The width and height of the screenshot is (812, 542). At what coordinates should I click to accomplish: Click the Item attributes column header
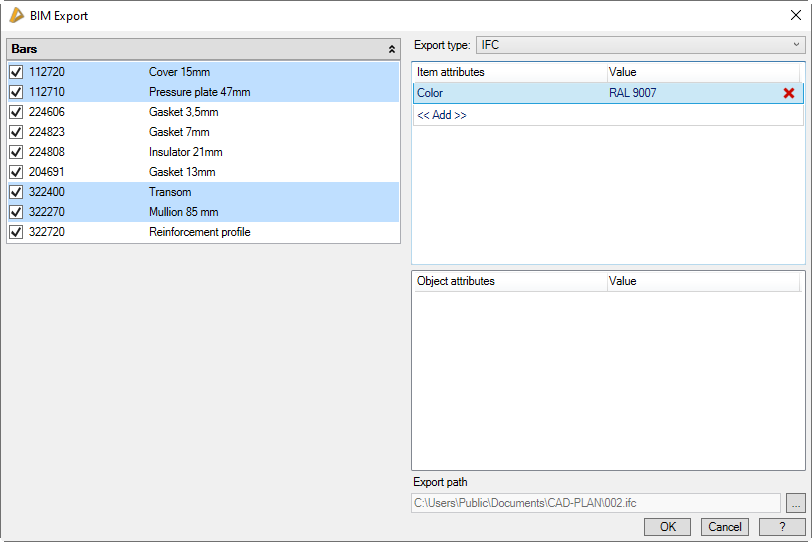508,72
